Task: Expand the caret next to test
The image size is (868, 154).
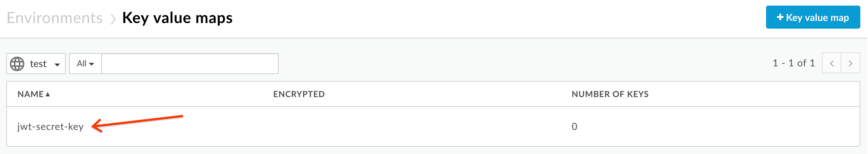Action: [x=57, y=64]
